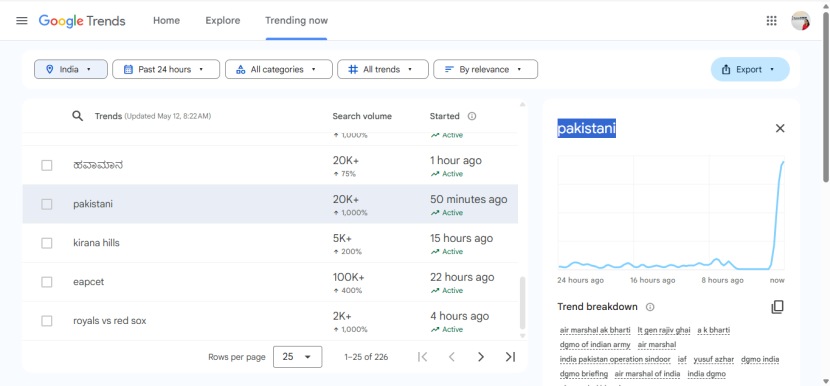Screen dimensions: 830x386
Task: Click the trends table vertical scrollbar
Action: [x=523, y=303]
